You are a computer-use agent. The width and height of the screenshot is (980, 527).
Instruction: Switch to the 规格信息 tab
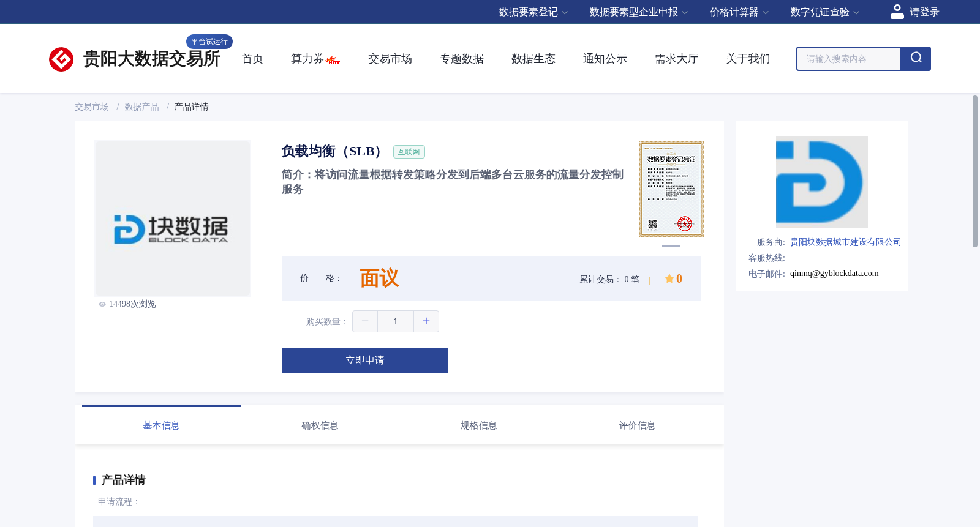point(478,425)
